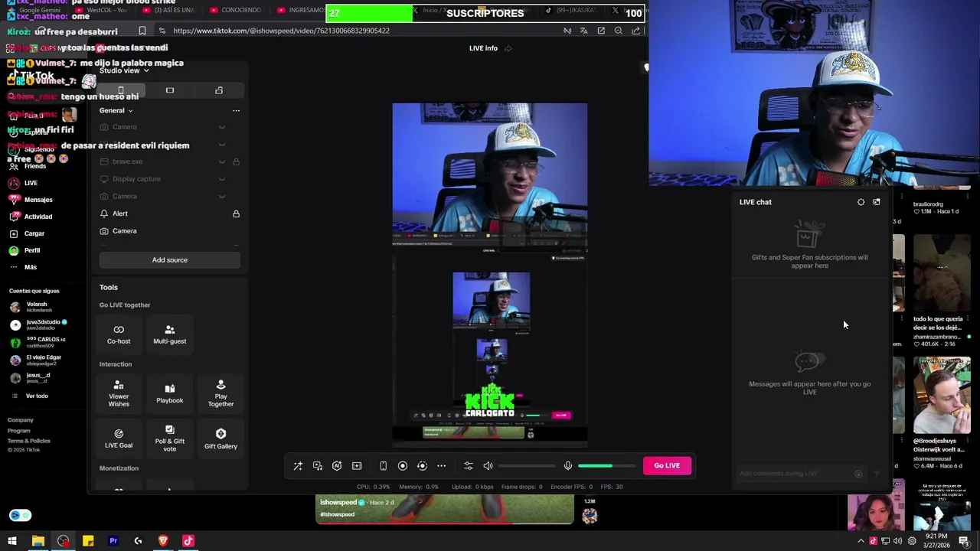Open the Viewer Wishes tool
Viewport: 980px width, 551px height.
pos(119,393)
